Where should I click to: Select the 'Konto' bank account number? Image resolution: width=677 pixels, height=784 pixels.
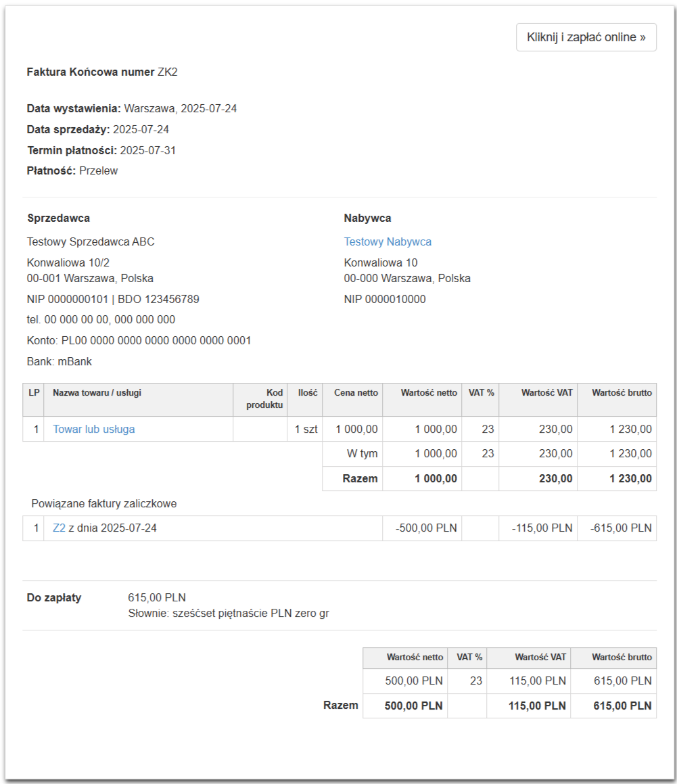(x=156, y=340)
